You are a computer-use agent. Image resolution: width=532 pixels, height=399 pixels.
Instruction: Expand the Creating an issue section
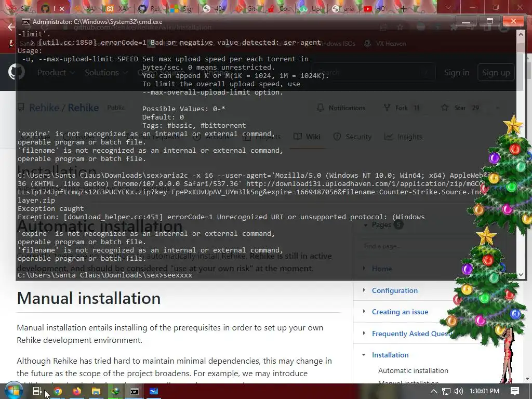click(x=364, y=312)
